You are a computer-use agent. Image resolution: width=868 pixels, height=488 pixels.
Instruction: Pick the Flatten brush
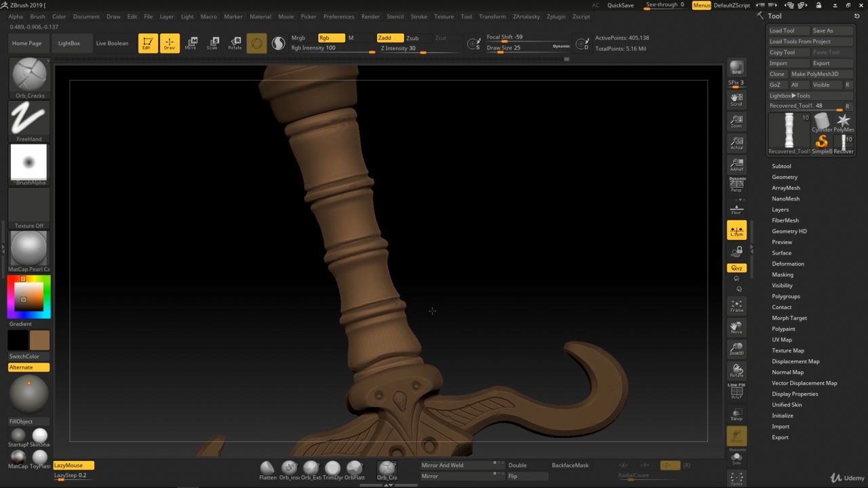point(267,468)
